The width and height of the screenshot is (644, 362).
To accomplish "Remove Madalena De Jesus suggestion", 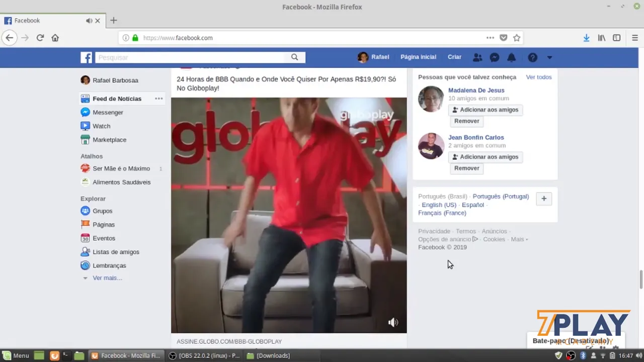I will (466, 121).
